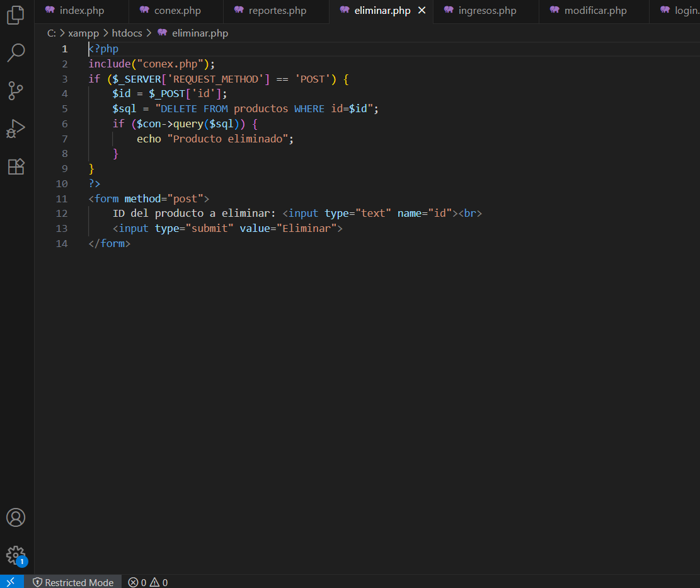
Task: Expand the eliminar.php breadcrumb item
Action: (x=200, y=33)
